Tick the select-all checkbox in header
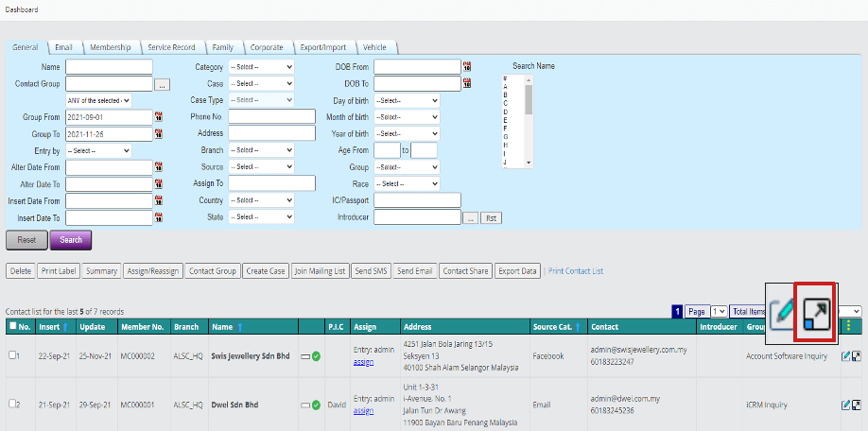This screenshot has height=431, width=868. click(x=12, y=326)
